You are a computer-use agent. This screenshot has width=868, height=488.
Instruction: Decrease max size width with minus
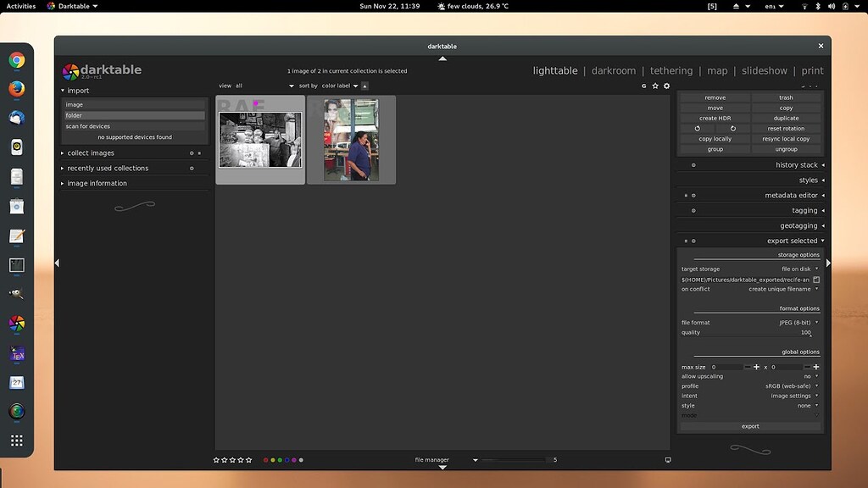pyautogui.click(x=748, y=367)
